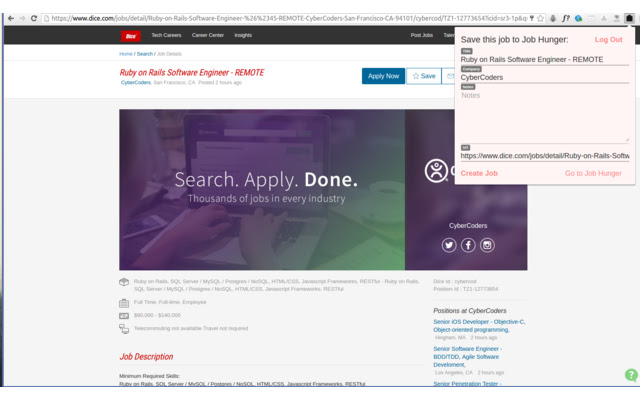The height and width of the screenshot is (400, 640).
Task: Focus the CyberCoders company field in popup
Action: (x=544, y=78)
